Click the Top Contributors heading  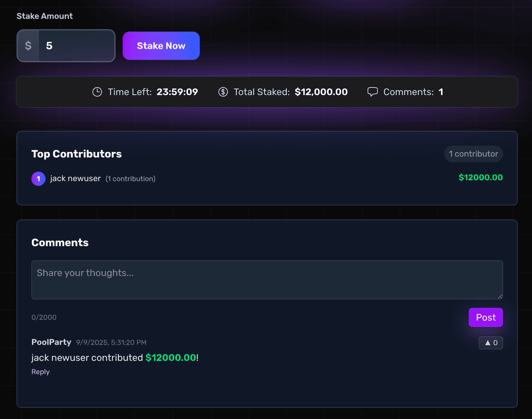coord(77,154)
